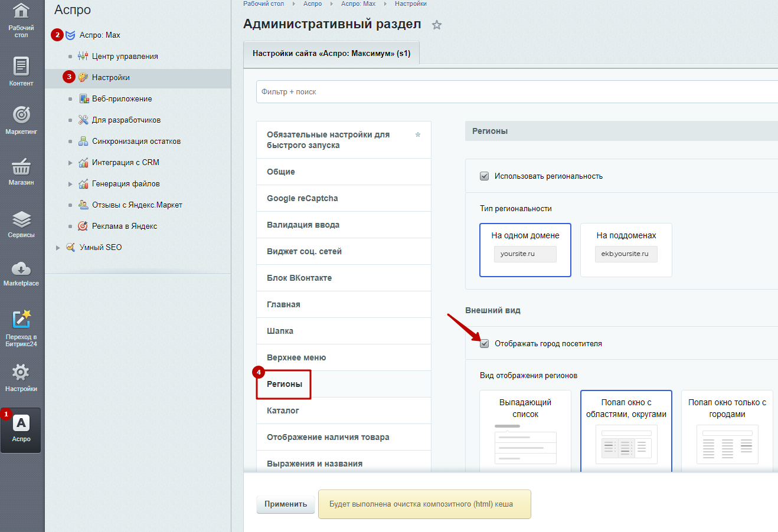778x532 pixels.
Task: Click the Отзывы с Яндекс.Маркет icon
Action: pyautogui.click(x=83, y=205)
